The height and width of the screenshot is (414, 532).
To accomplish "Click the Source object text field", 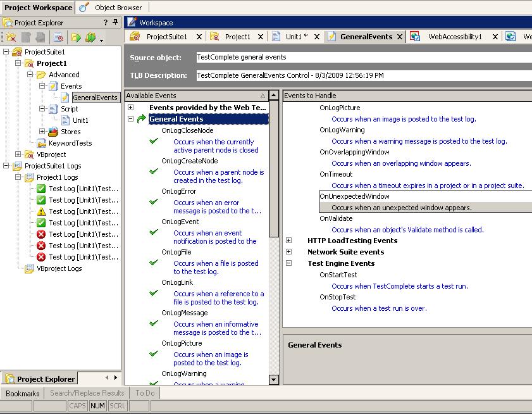I will [x=361, y=57].
